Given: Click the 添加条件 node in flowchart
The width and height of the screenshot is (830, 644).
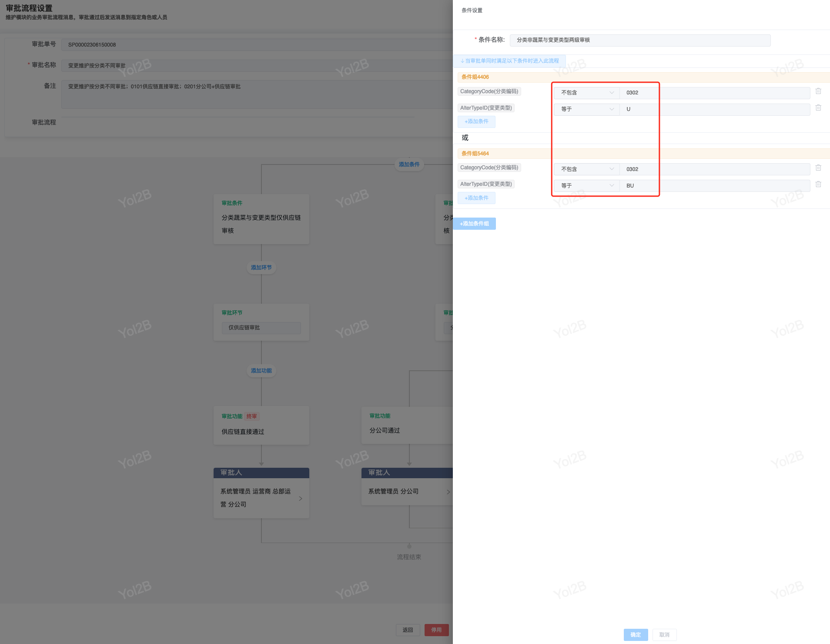Looking at the screenshot, I should click(409, 164).
